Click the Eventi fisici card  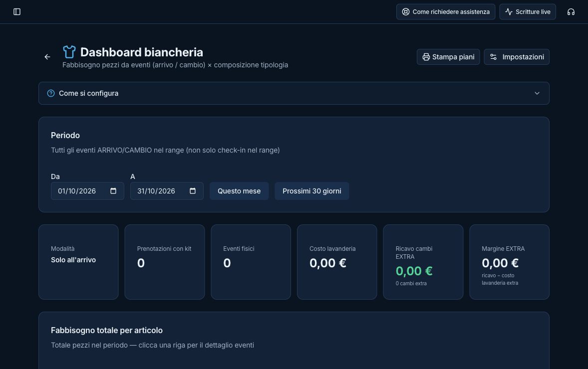tap(251, 262)
